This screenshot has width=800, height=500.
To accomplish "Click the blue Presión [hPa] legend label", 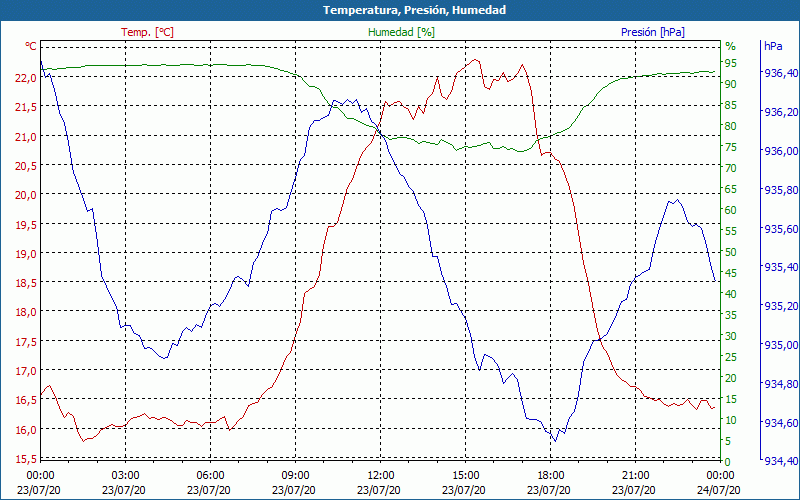I will (653, 32).
